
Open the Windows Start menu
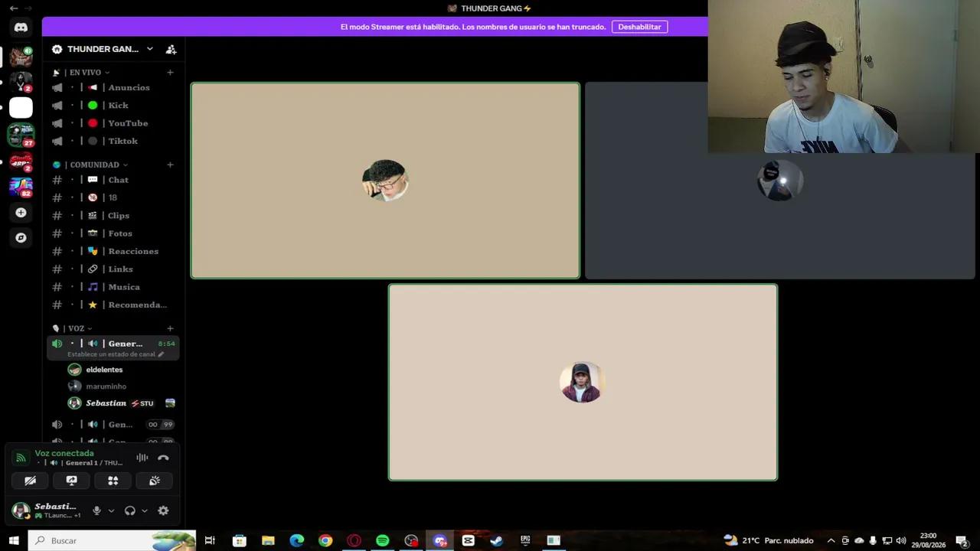point(14,540)
